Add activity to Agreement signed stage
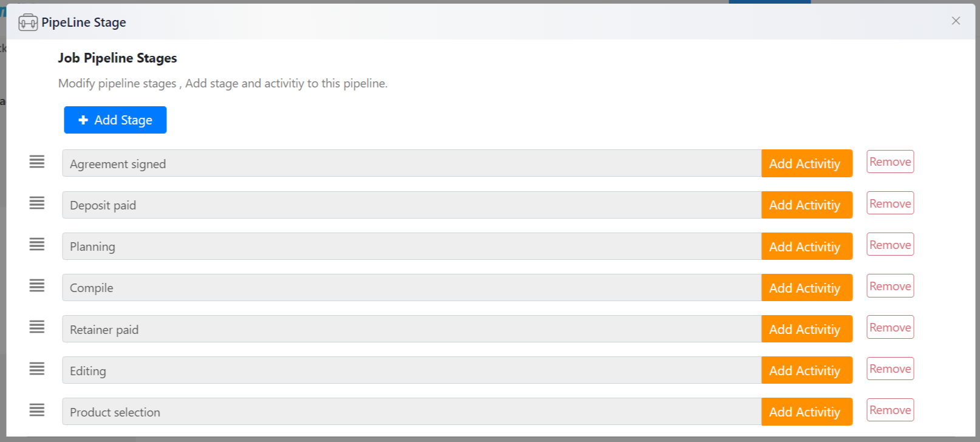 [x=807, y=163]
